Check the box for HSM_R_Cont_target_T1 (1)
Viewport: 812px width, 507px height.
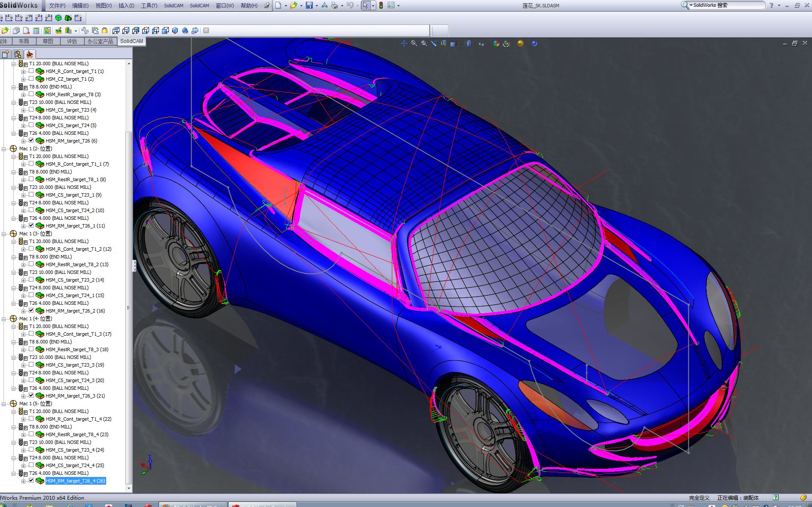tap(31, 71)
